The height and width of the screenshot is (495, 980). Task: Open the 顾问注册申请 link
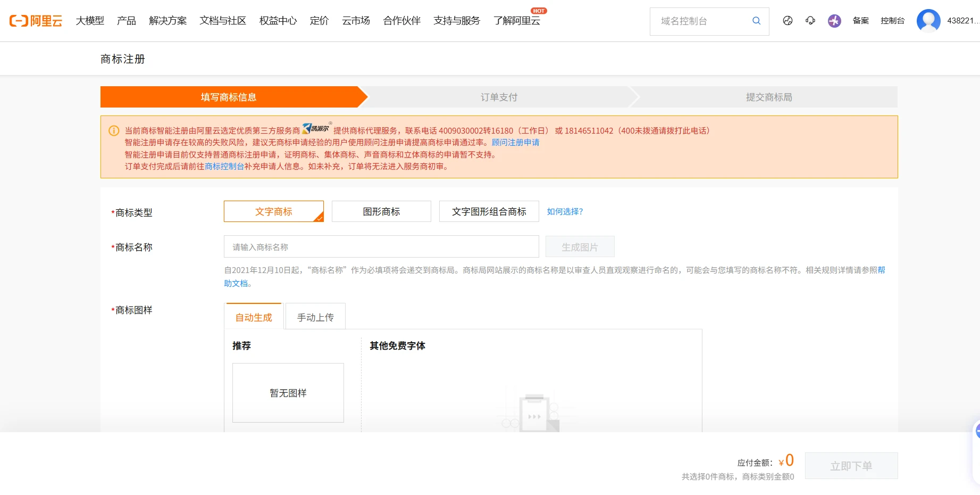[x=515, y=143]
